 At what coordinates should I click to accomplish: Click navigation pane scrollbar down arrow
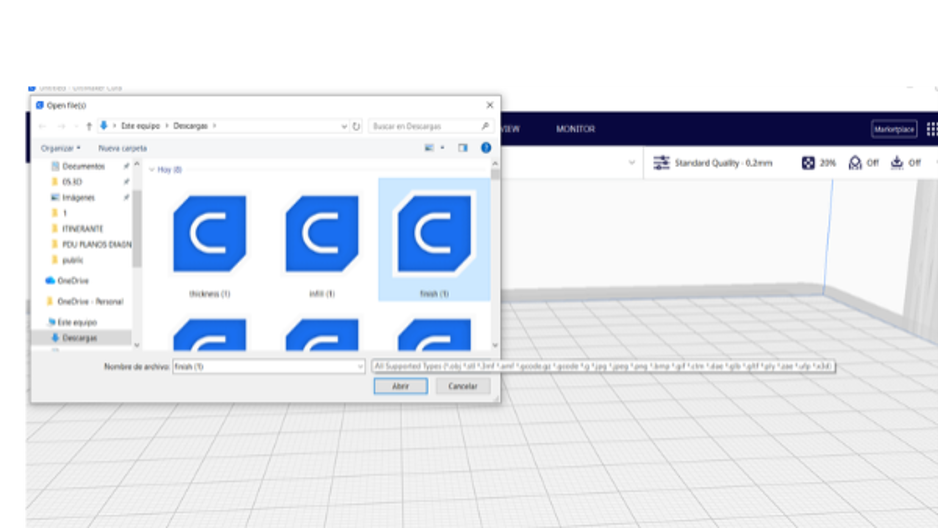[137, 345]
